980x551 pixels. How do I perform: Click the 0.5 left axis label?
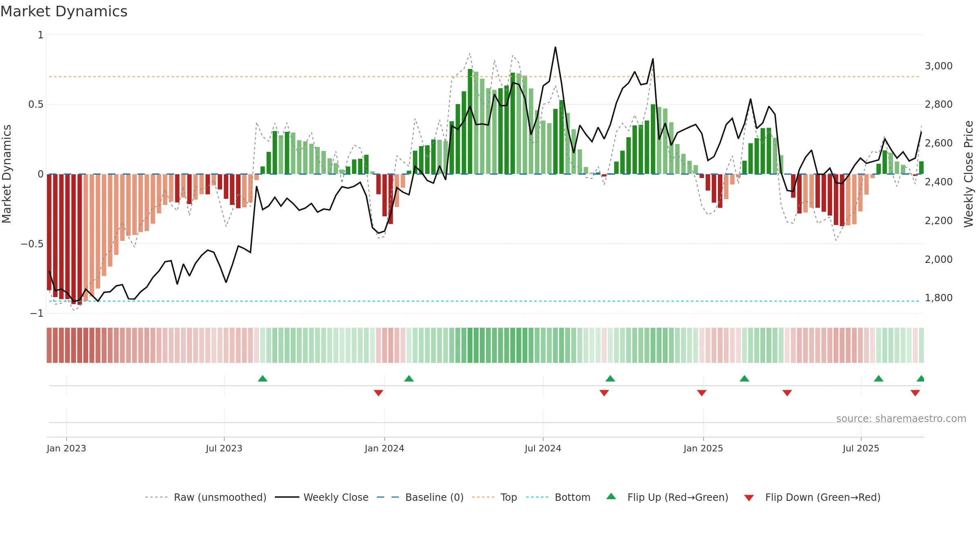tap(36, 104)
